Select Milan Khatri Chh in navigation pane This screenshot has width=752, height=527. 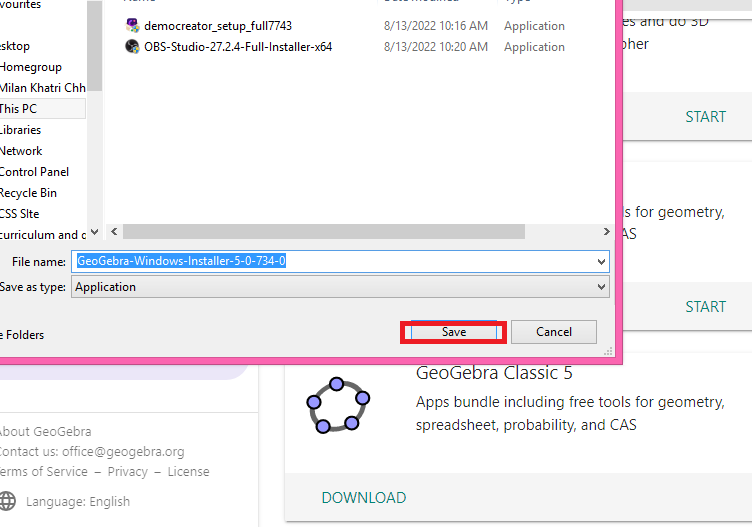[x=42, y=88]
